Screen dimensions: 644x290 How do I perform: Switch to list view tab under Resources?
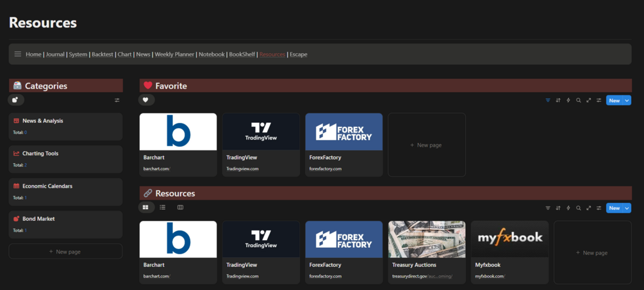point(163,207)
